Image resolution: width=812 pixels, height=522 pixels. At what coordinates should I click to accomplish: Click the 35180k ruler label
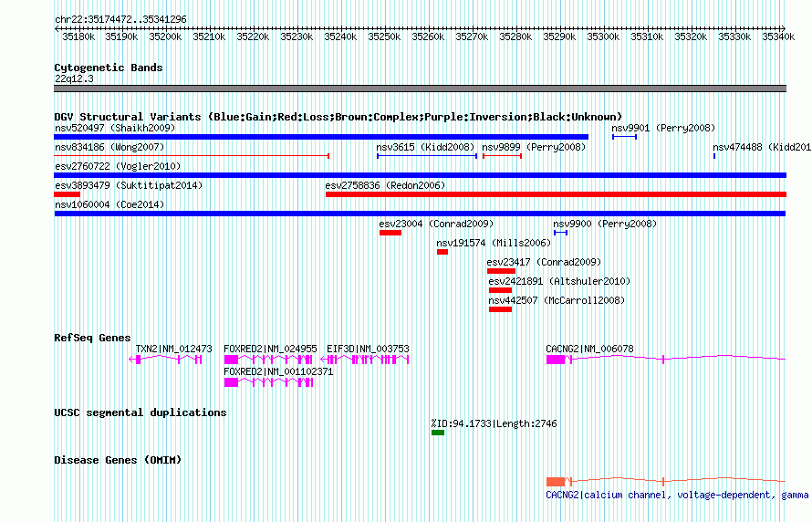coord(78,37)
